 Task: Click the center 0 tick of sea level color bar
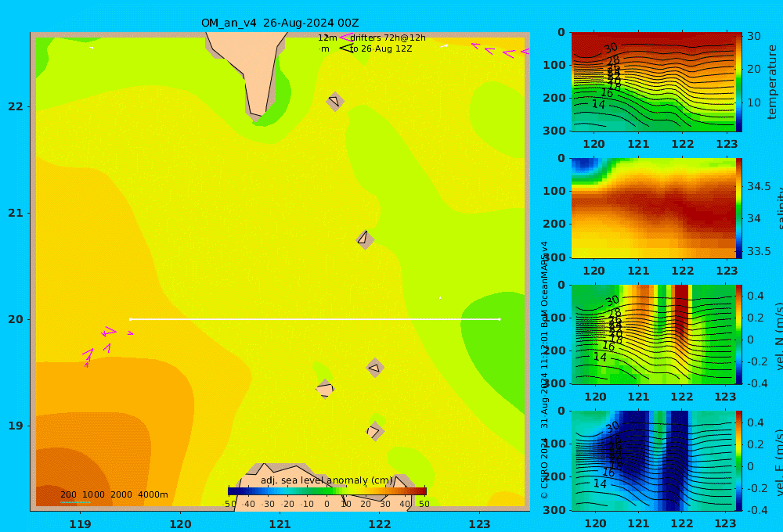point(327,504)
